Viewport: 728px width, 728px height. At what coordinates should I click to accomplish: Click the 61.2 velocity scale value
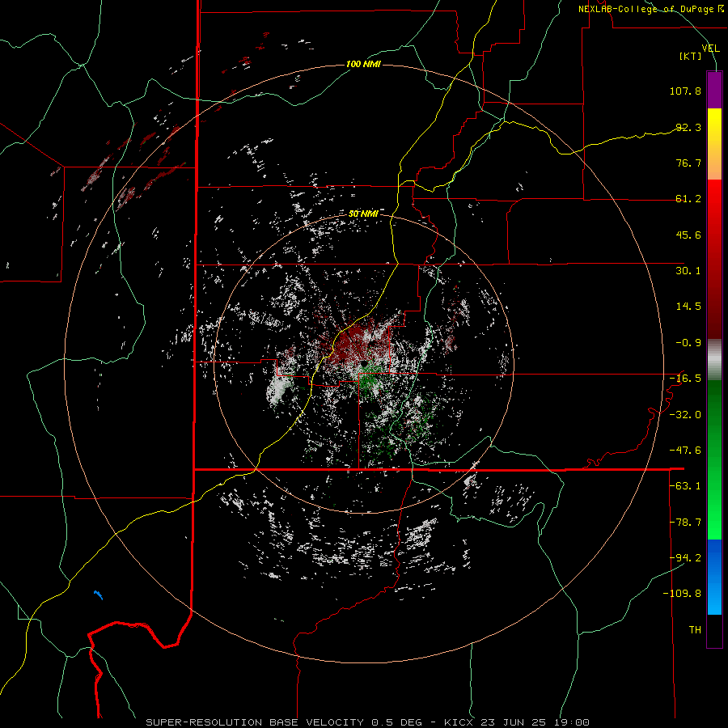tap(688, 199)
